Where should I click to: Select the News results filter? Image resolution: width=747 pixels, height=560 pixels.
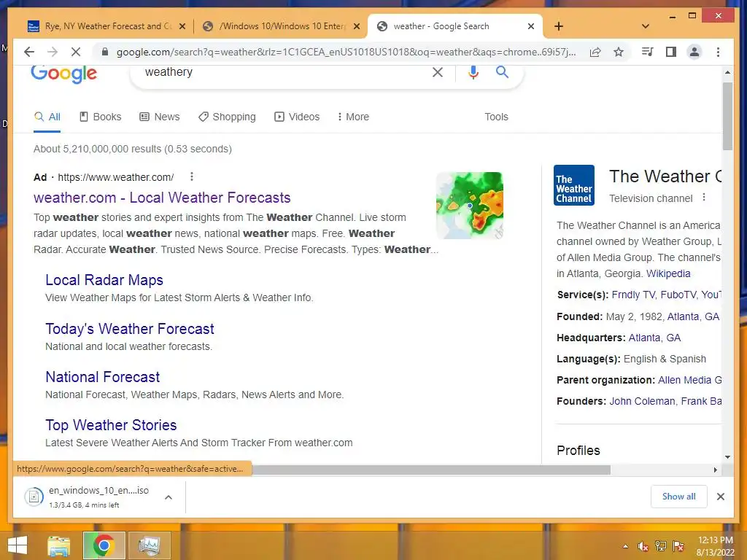point(160,117)
